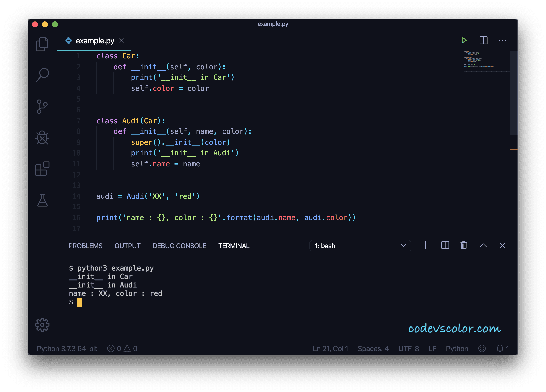Screen dimensions: 546x392
Task: Create a new terminal with plus
Action: click(x=425, y=245)
